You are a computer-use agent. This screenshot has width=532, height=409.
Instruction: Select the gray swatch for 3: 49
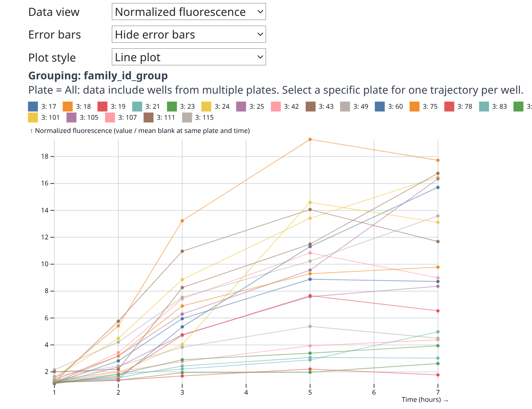click(x=345, y=106)
